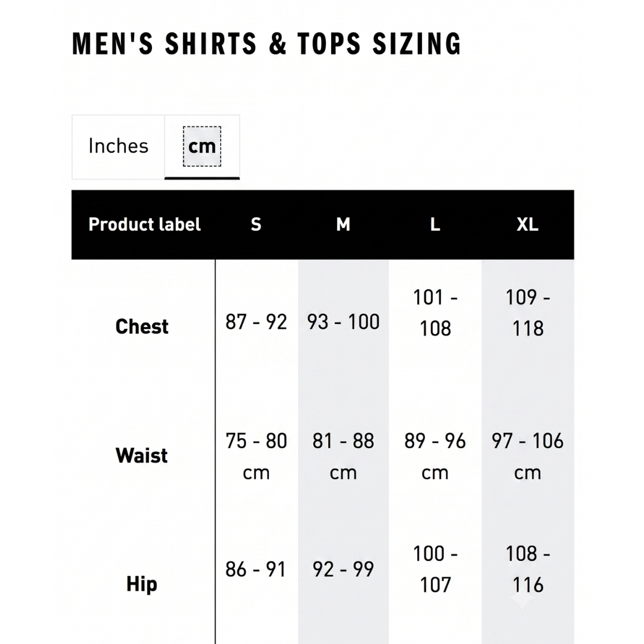
Task: Click the Men's Shirts & Tops Sizing heading
Action: (267, 43)
